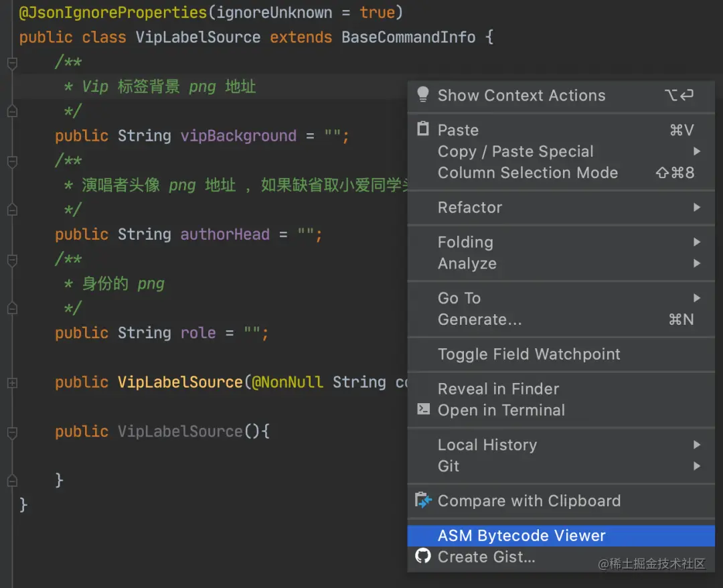723x588 pixels.
Task: Click the 'extends' keyword
Action: pyautogui.click(x=301, y=37)
